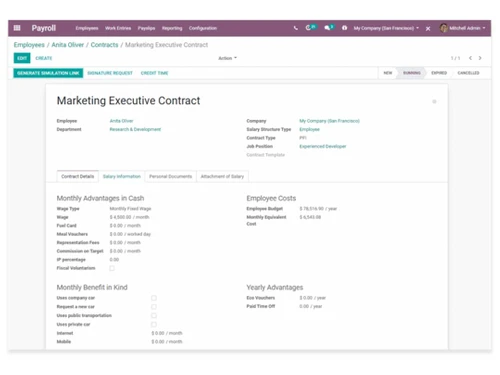Viewport: 500px width, 375px height.
Task: Click the 1 / 1 pager counter
Action: point(455,58)
